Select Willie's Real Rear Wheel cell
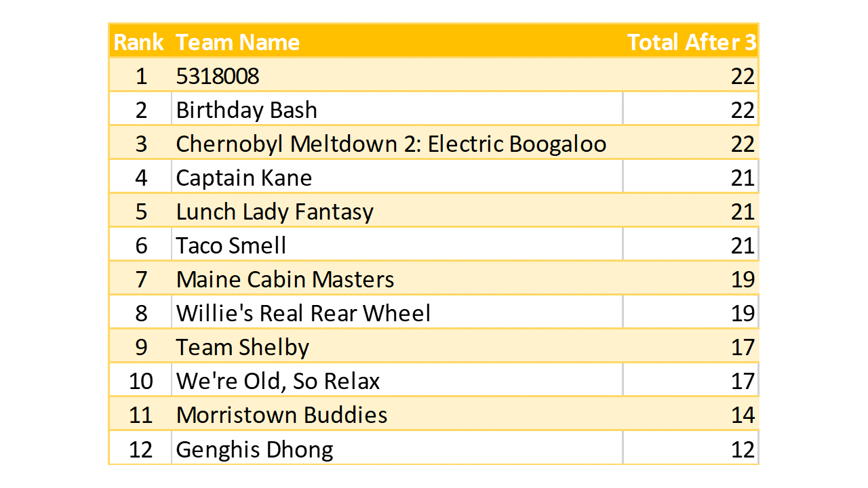 tap(303, 313)
